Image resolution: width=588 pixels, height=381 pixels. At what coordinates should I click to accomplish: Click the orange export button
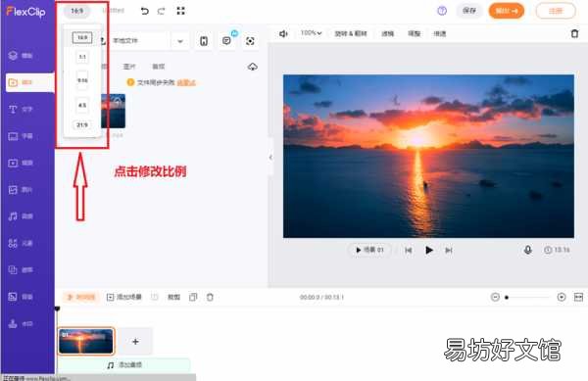pos(507,11)
